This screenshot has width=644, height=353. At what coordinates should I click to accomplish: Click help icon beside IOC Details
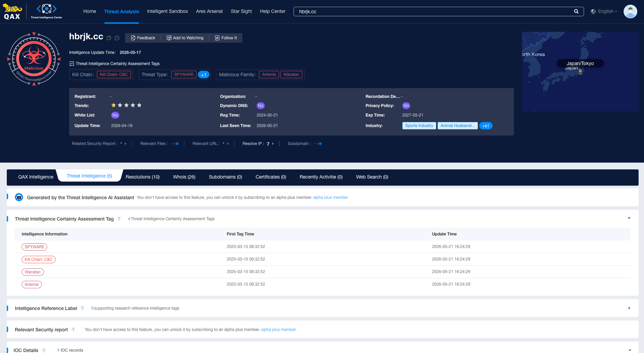44,350
